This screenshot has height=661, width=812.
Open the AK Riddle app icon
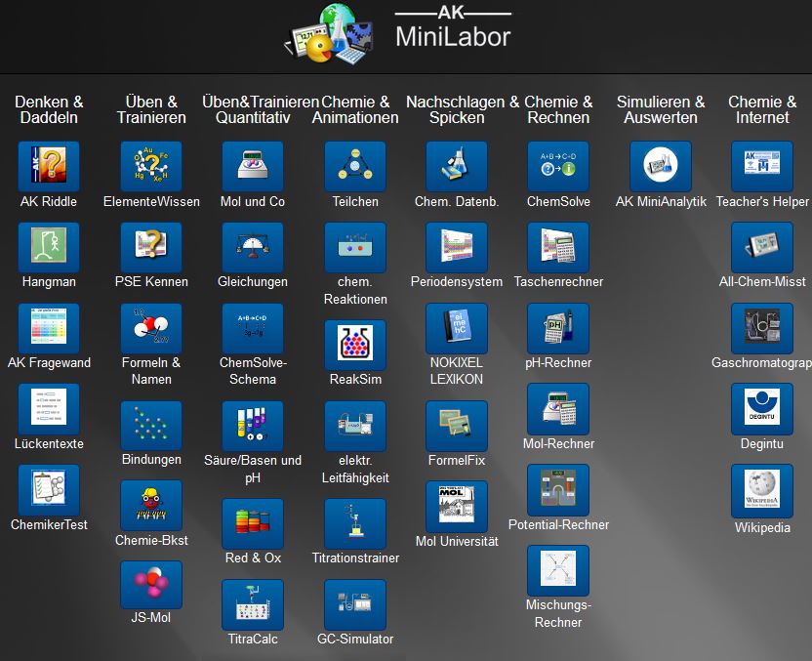pyautogui.click(x=49, y=166)
